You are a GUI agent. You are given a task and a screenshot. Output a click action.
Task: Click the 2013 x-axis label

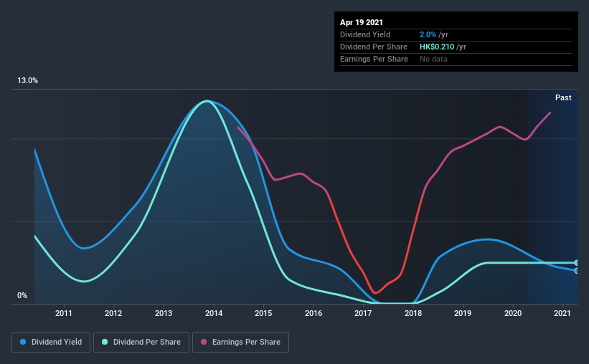[164, 313]
